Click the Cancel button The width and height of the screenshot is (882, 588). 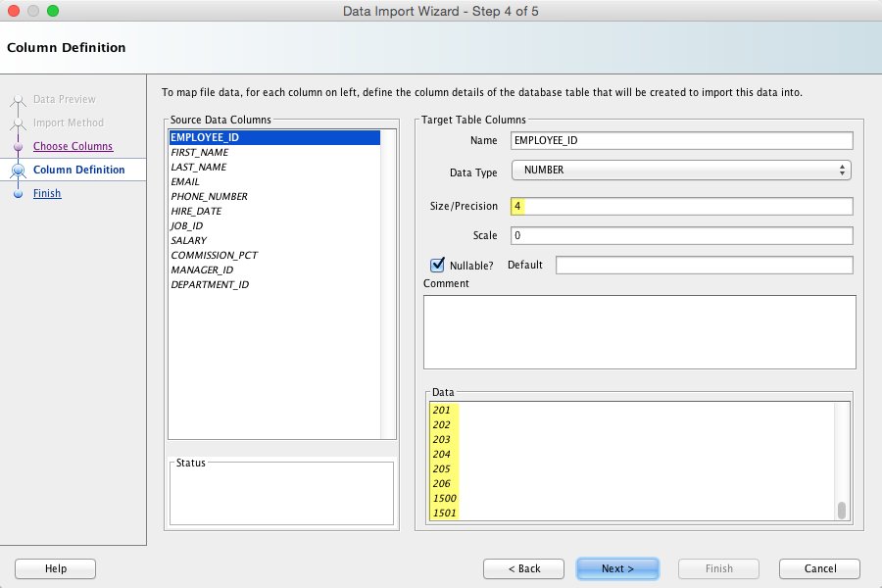point(819,568)
